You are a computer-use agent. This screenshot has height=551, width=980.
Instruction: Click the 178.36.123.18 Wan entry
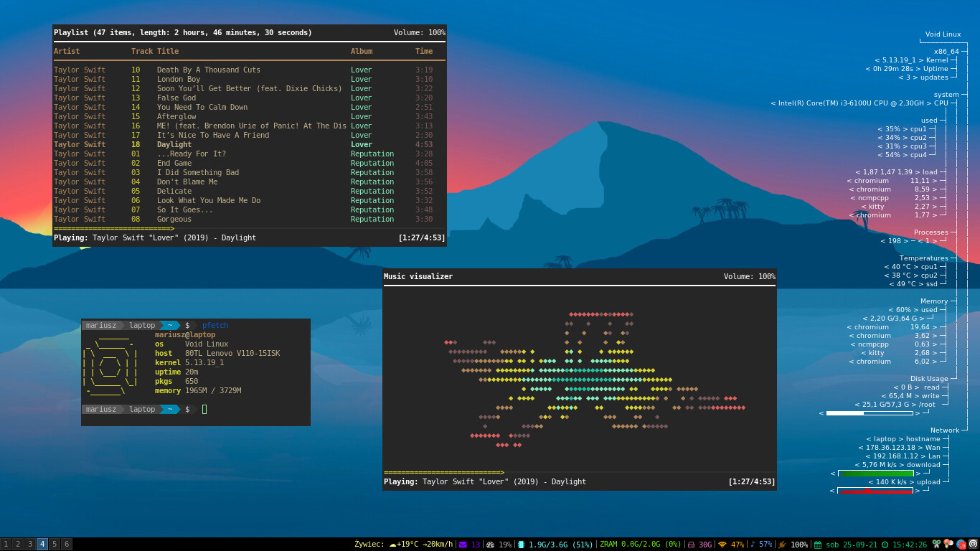899,448
